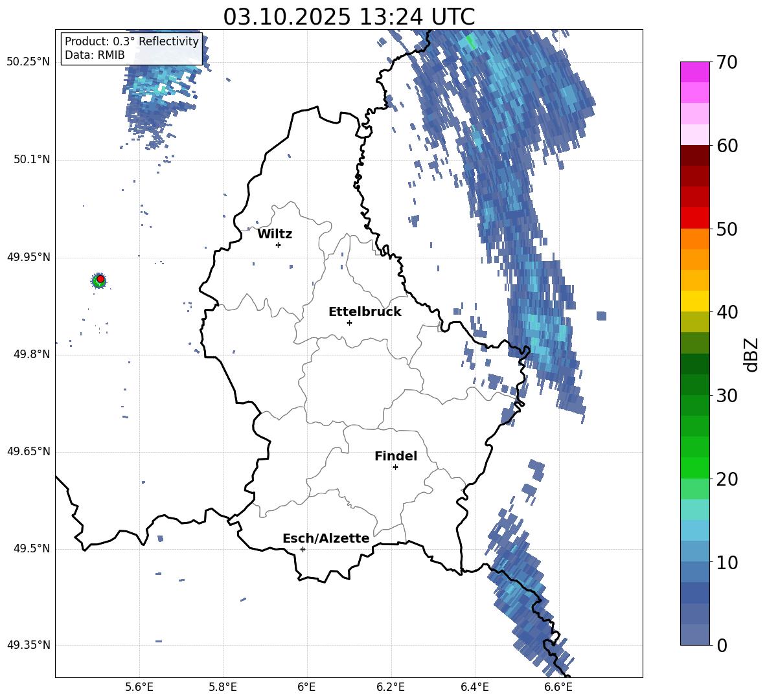
Task: Click the Ettelbruck station cross marker
Action: click(349, 322)
